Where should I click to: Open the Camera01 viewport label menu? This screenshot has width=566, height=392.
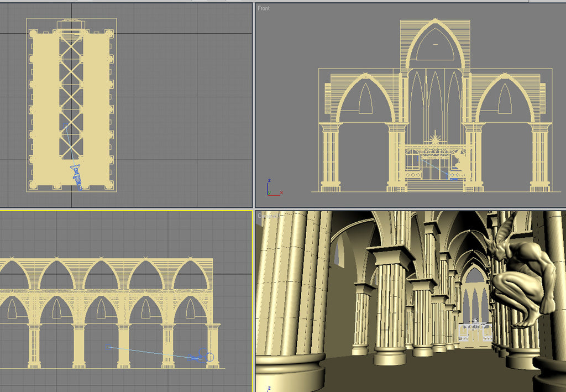(x=266, y=217)
